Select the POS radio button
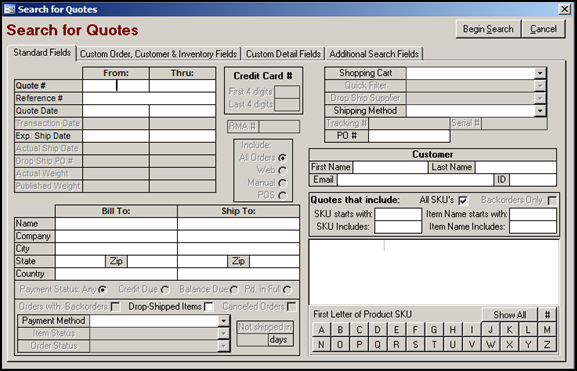This screenshot has height=371, width=577. [283, 195]
